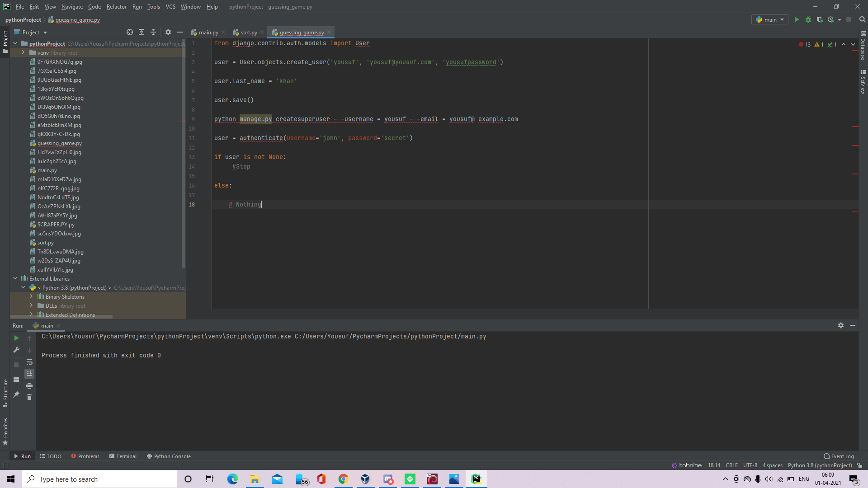The image size is (868, 488).
Task: Rerun the main run configuration
Action: point(16,338)
